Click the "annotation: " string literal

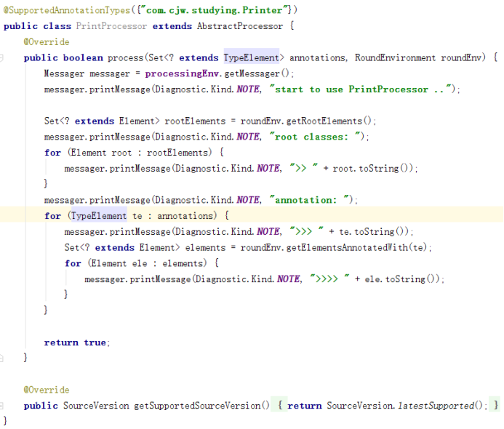pos(311,200)
